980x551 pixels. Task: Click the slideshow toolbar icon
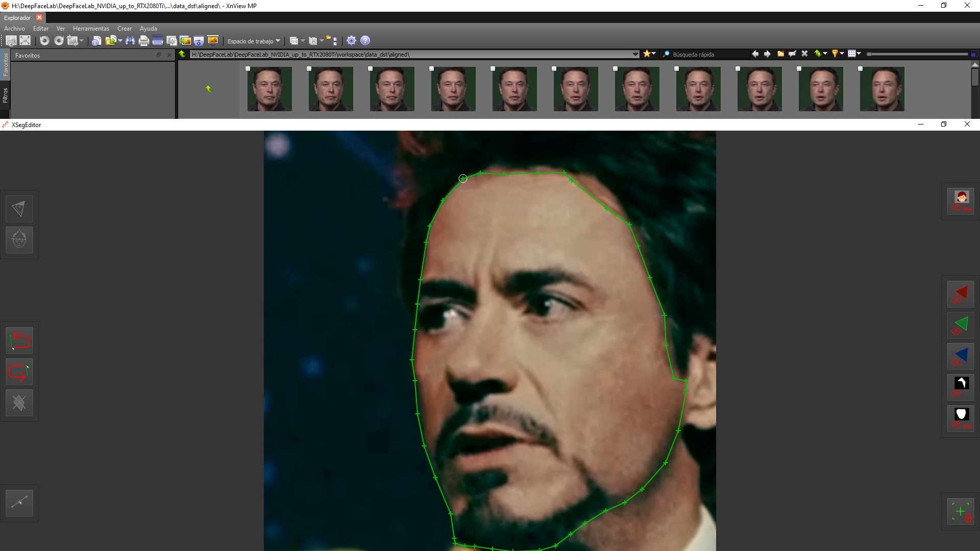tap(213, 40)
